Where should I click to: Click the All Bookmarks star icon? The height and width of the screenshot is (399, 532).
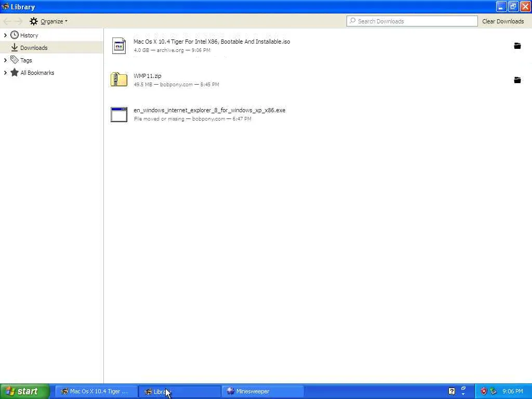14,72
